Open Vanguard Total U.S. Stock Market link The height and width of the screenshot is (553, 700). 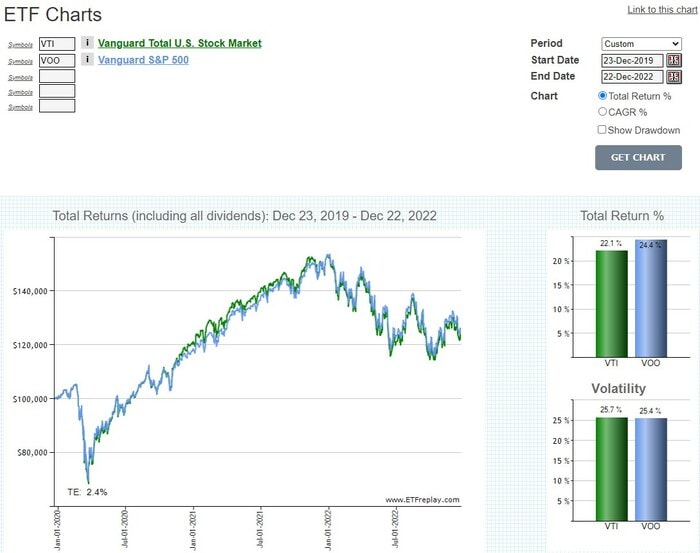tap(179, 43)
